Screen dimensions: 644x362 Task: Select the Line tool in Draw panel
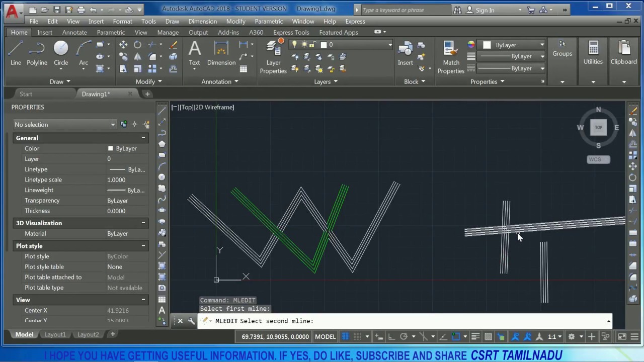[x=16, y=53]
